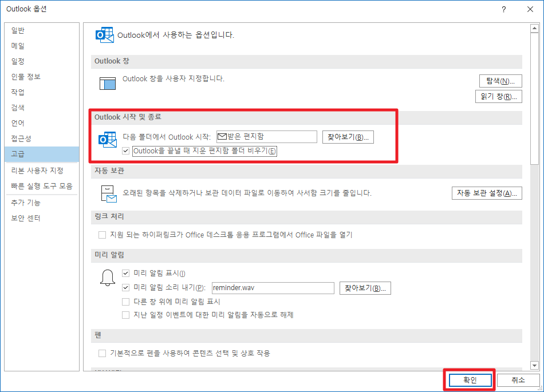Click the 읽기 창(R)... button
Image resolution: width=544 pixels, height=392 pixels.
pyautogui.click(x=499, y=97)
